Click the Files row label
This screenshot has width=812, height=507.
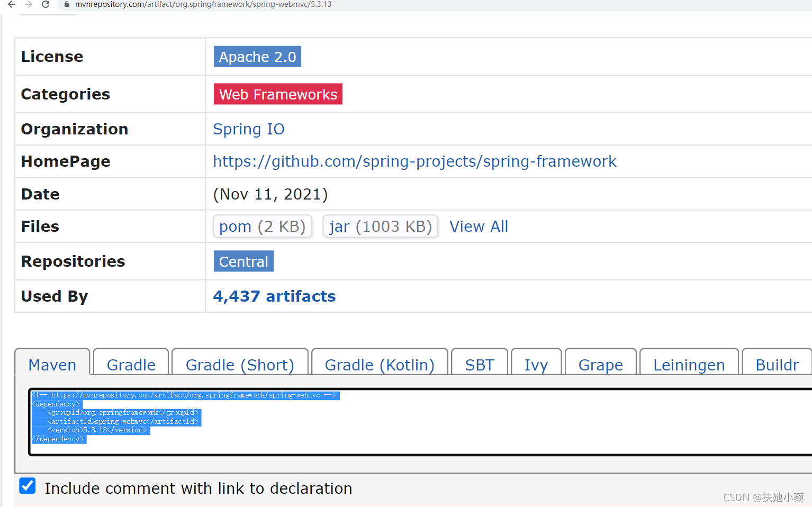click(x=40, y=227)
